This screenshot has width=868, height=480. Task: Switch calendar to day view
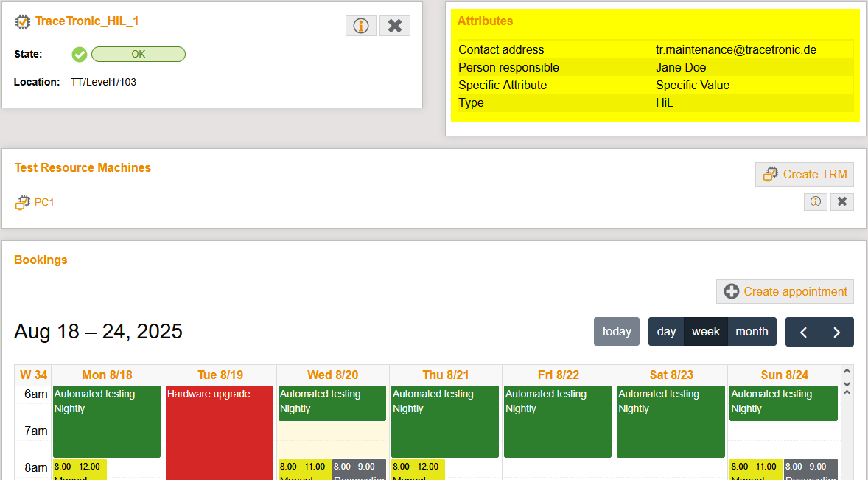666,332
